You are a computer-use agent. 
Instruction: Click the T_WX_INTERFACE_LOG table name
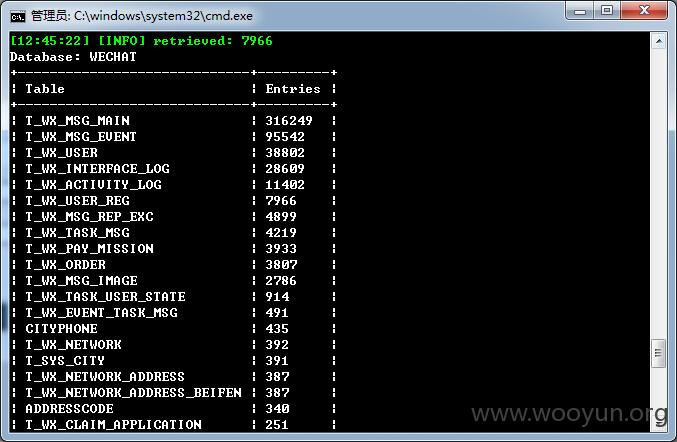[97, 169]
